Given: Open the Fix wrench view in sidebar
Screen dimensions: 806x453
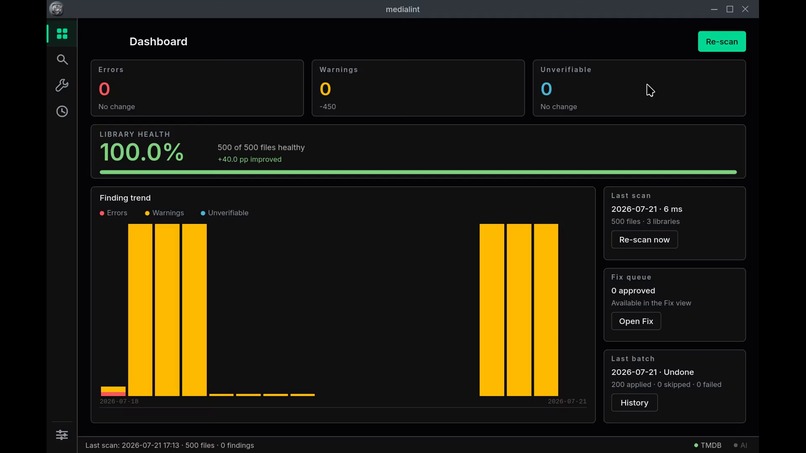Looking at the screenshot, I should click(62, 85).
